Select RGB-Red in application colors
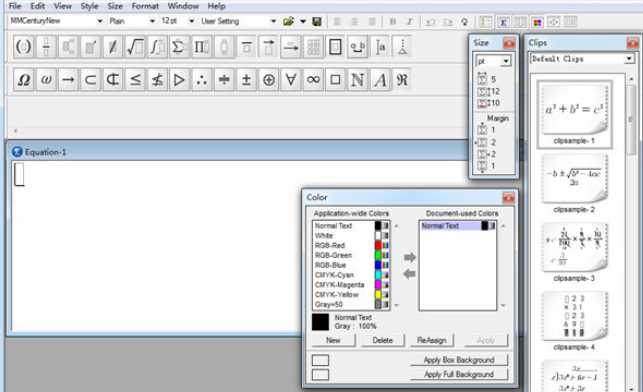This screenshot has width=643, height=392. pos(351,245)
